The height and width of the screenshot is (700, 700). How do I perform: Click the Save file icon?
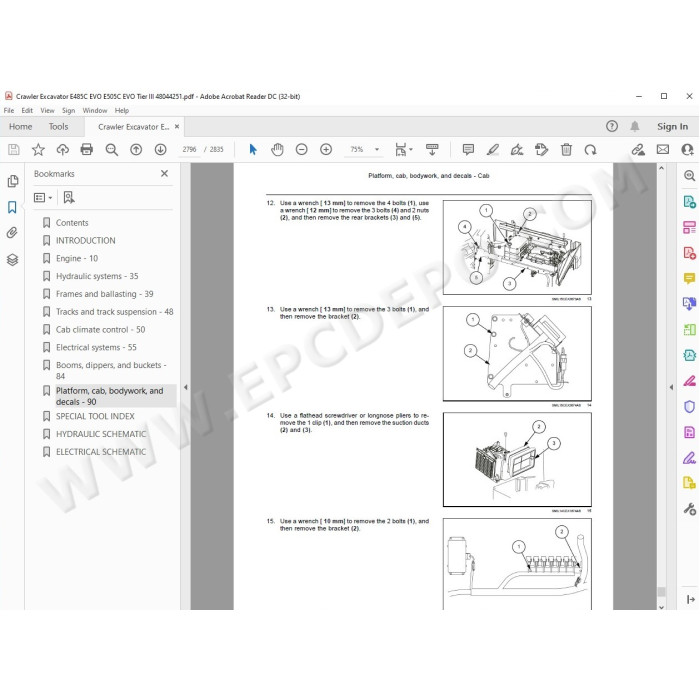coord(14,150)
